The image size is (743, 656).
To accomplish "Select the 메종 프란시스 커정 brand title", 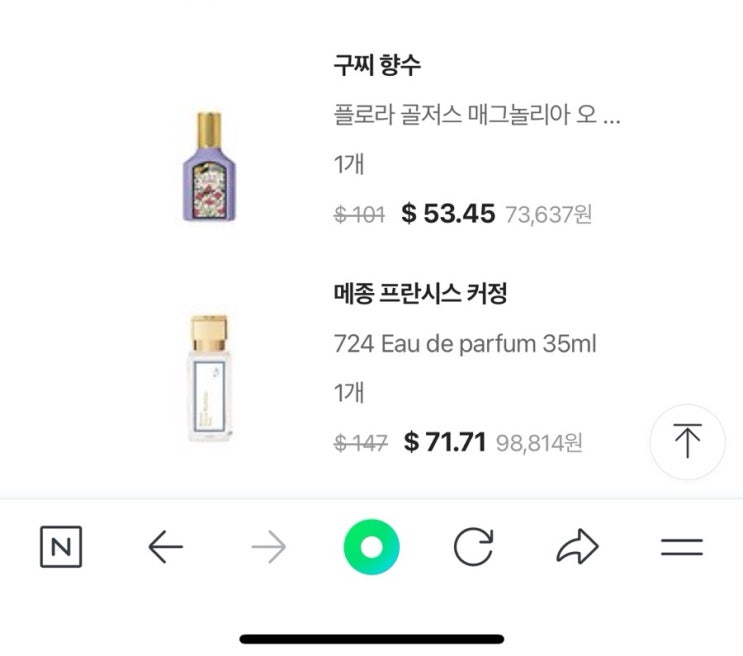I will [x=420, y=295].
